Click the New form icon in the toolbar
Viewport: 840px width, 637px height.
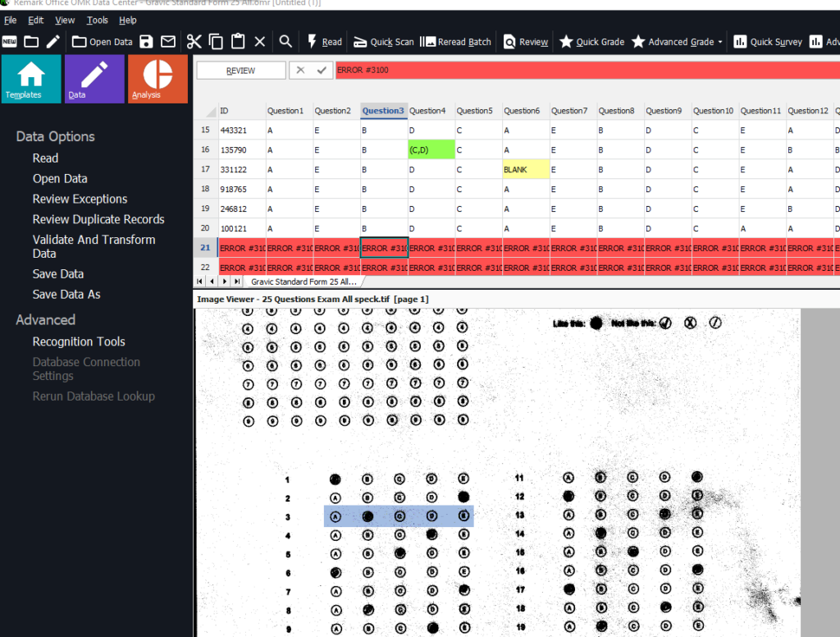10,41
